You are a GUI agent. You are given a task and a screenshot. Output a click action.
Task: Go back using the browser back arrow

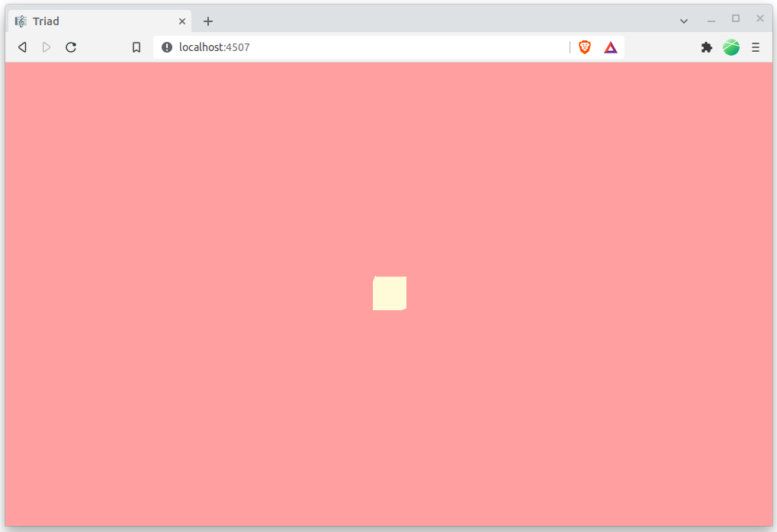tap(22, 47)
